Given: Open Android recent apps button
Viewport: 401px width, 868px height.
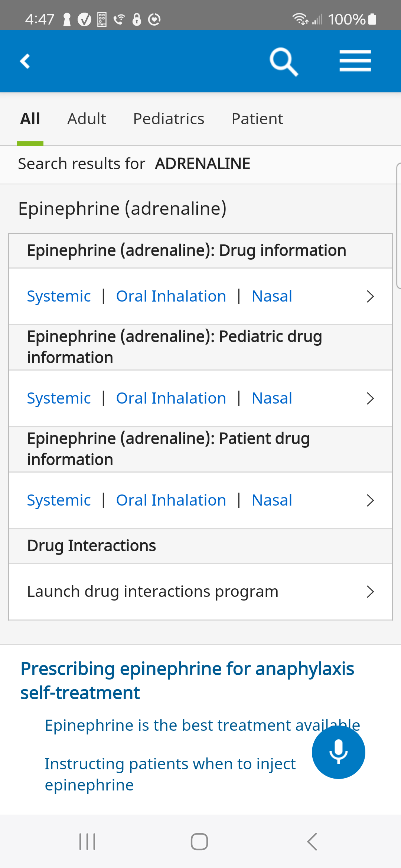Looking at the screenshot, I should point(87,841).
